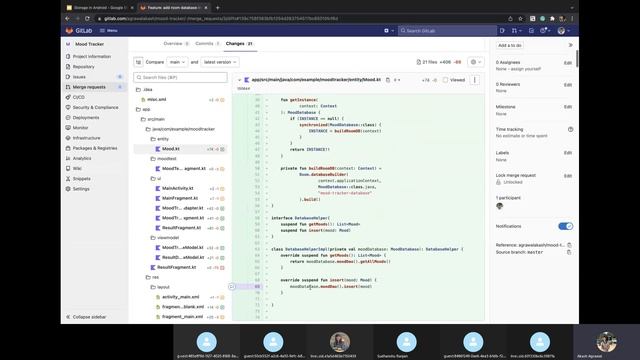Open the create new plus dropdown

[x=389, y=31]
